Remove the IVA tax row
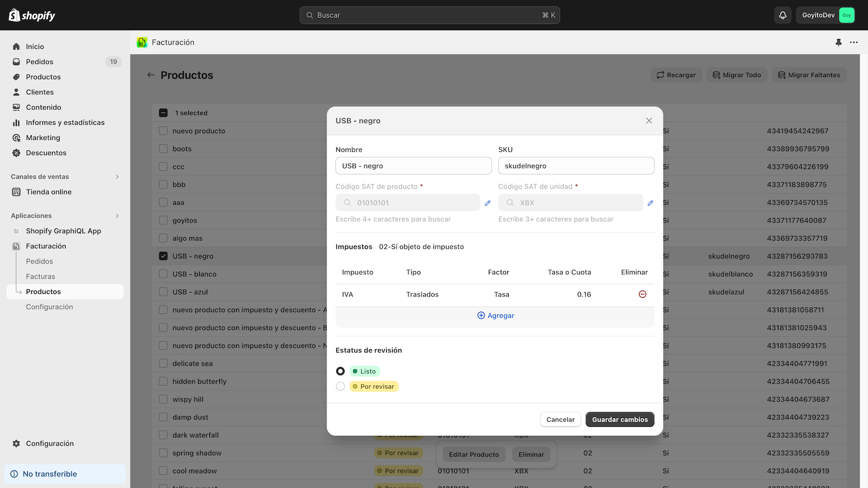This screenshot has height=488, width=868. [642, 294]
